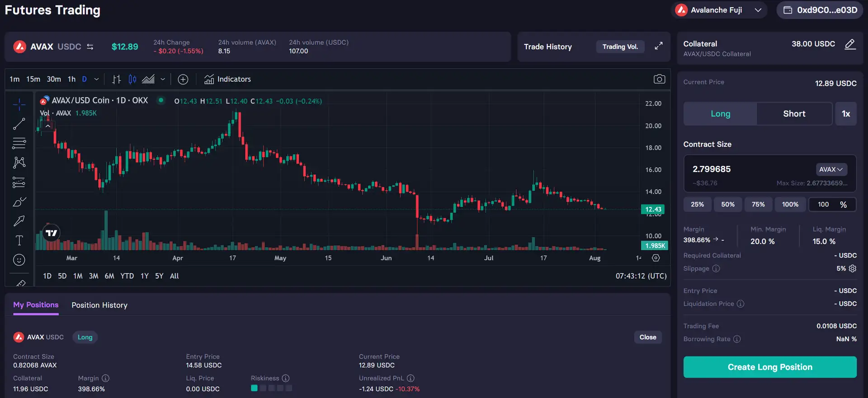868x398 pixels.
Task: Open the AVAX contract unit dropdown
Action: click(831, 169)
